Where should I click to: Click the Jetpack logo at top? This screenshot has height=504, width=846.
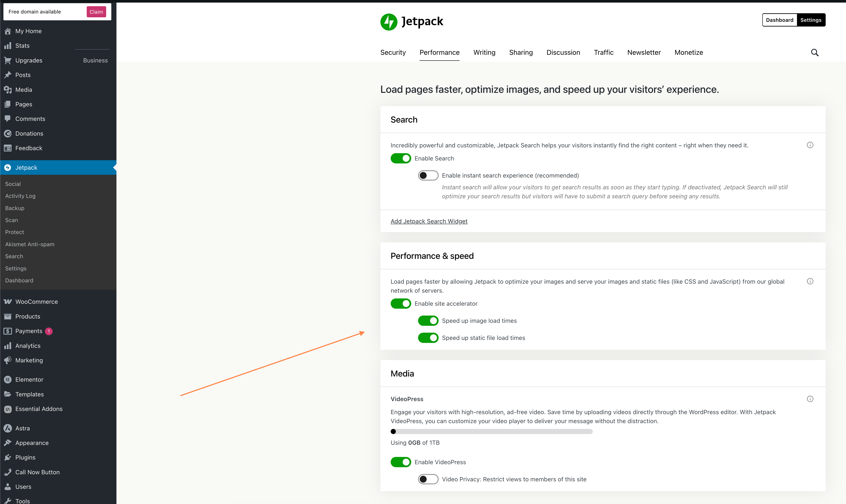411,22
